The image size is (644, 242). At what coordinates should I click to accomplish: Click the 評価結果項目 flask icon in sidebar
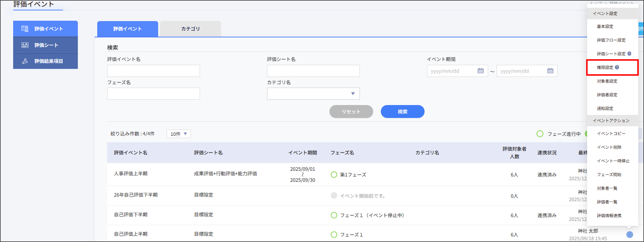pyautogui.click(x=25, y=61)
